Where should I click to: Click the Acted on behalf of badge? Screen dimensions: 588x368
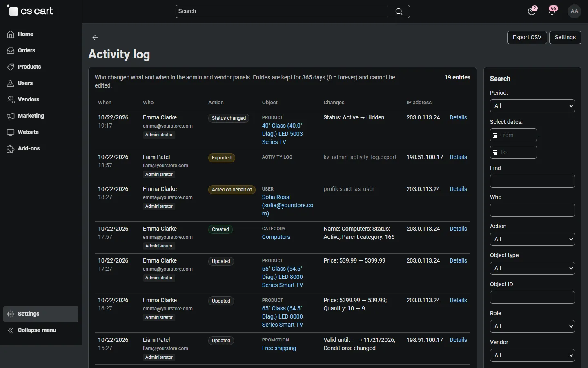click(232, 190)
